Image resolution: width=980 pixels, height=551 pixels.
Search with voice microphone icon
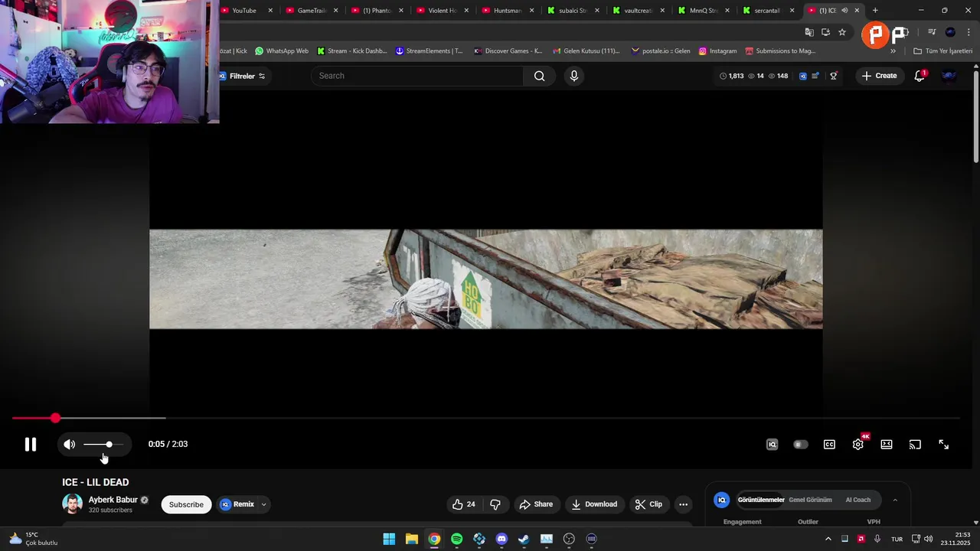click(x=574, y=76)
